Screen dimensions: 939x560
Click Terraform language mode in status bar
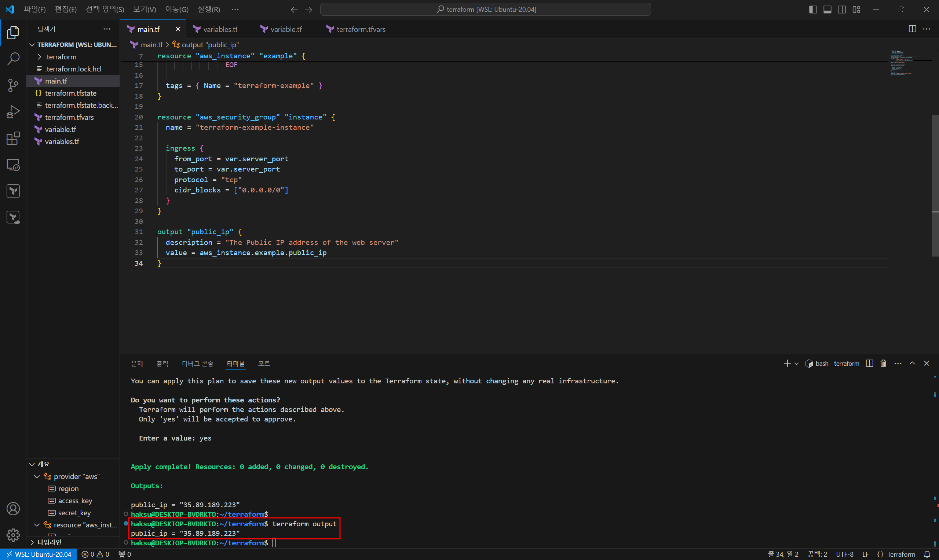pyautogui.click(x=900, y=555)
